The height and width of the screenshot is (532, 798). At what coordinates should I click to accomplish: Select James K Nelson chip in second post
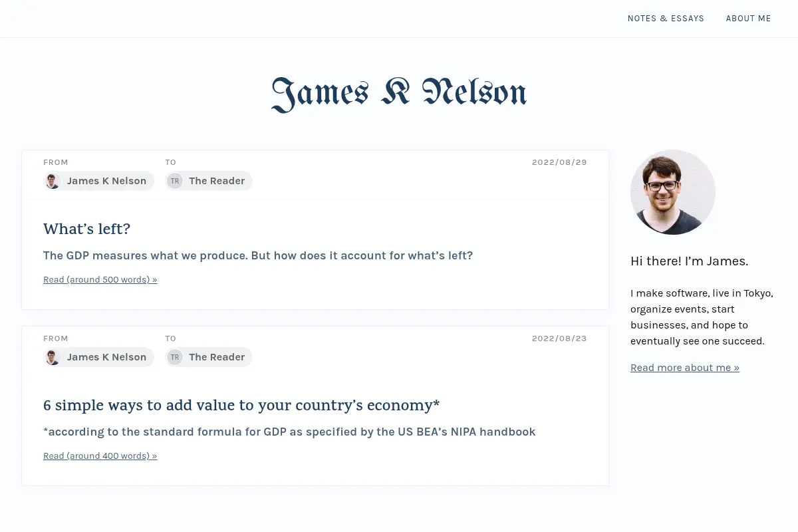coord(98,357)
